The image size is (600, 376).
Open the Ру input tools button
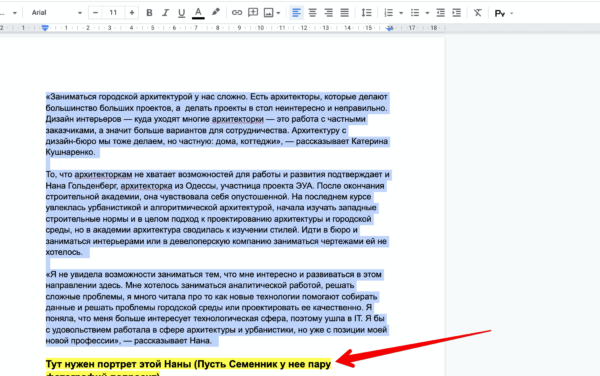click(x=499, y=13)
